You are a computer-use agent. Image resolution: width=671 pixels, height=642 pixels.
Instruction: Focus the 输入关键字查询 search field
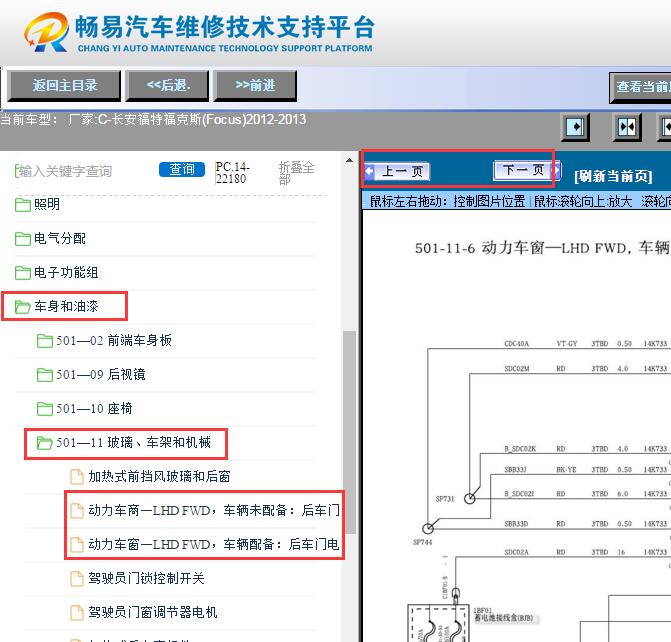pos(63,171)
